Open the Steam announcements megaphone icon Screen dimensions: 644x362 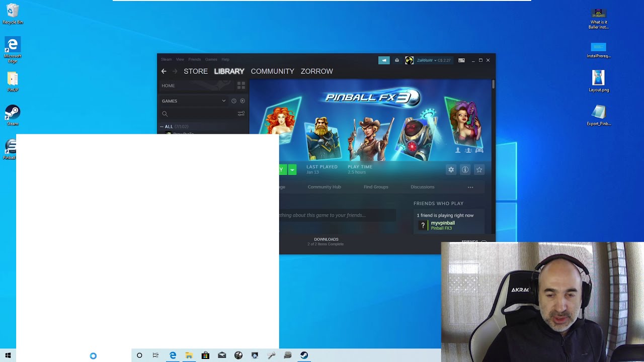[384, 60]
